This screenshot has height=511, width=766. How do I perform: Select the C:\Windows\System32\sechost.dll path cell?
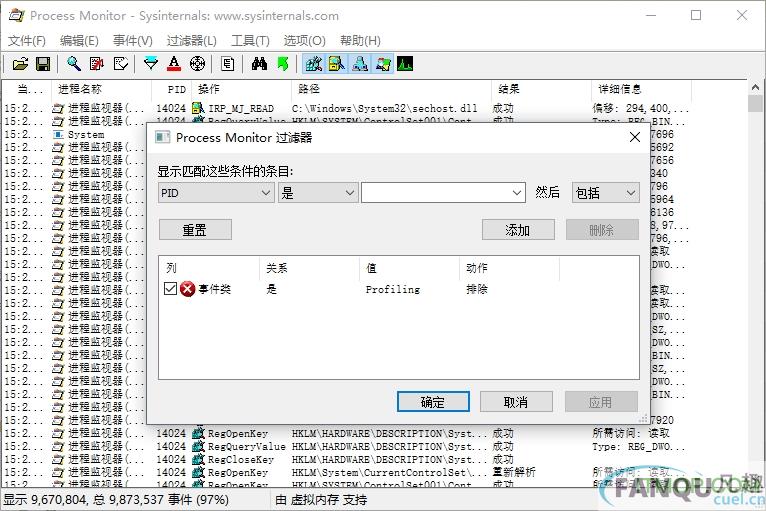(x=384, y=108)
